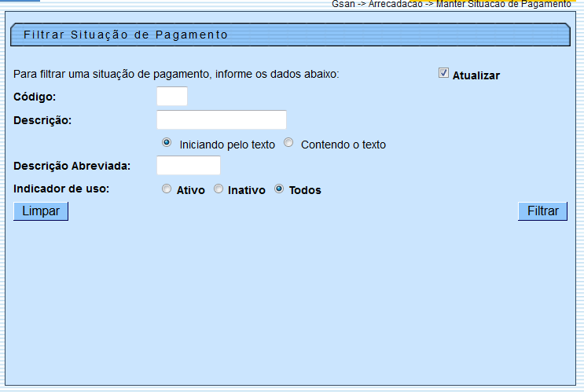Focus the Descrição text field

[x=222, y=120]
